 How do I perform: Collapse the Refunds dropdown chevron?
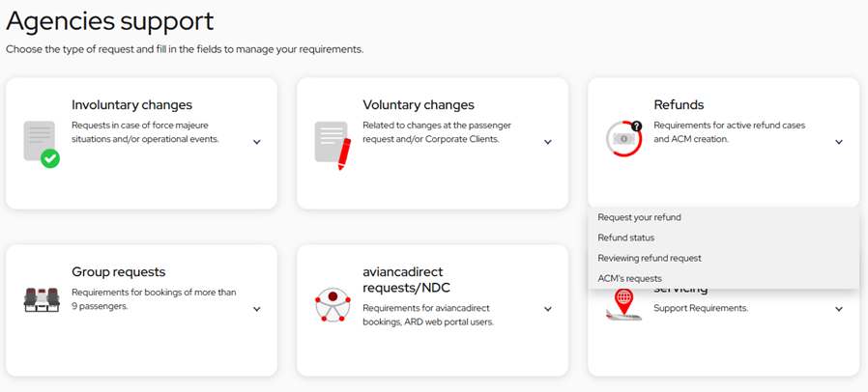[839, 142]
